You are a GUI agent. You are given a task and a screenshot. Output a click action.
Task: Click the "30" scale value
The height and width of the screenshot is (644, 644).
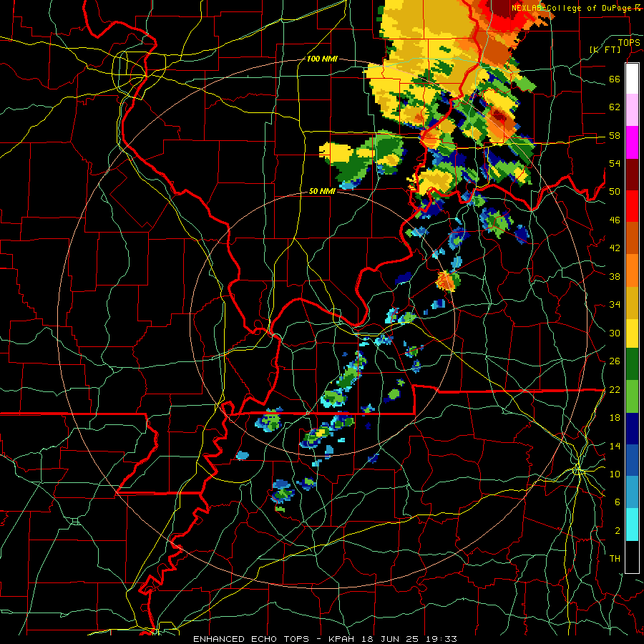tap(615, 333)
